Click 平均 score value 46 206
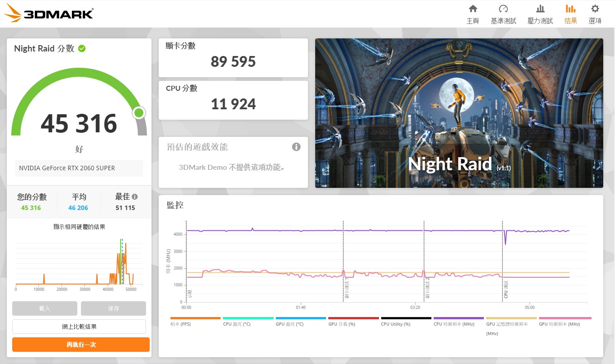The width and height of the screenshot is (615, 364). tap(78, 208)
